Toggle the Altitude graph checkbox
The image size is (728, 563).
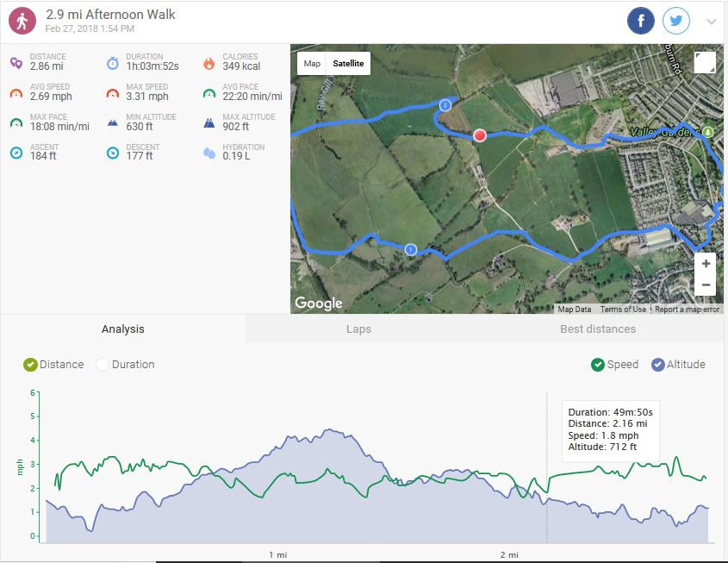(658, 365)
